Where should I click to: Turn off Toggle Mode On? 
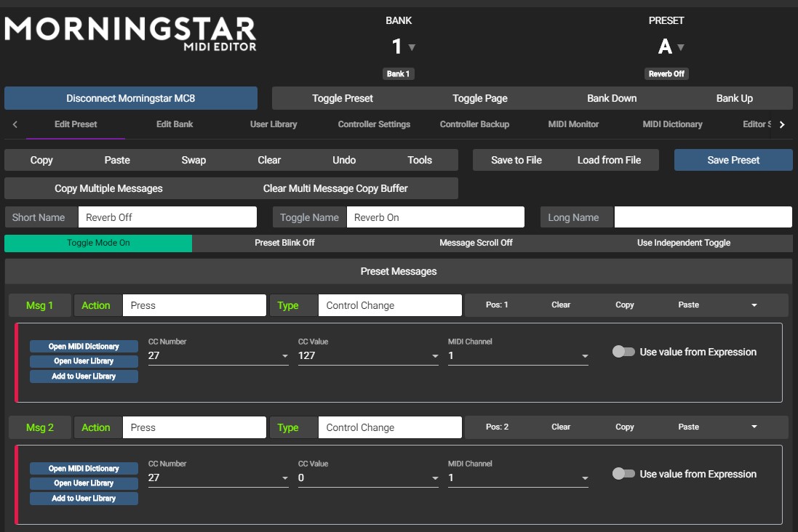(x=98, y=243)
